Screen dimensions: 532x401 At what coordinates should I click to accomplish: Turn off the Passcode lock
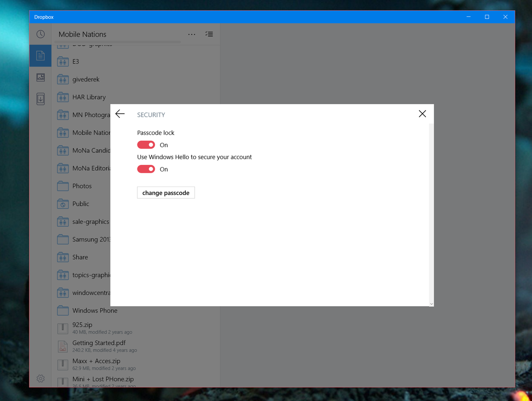(146, 144)
